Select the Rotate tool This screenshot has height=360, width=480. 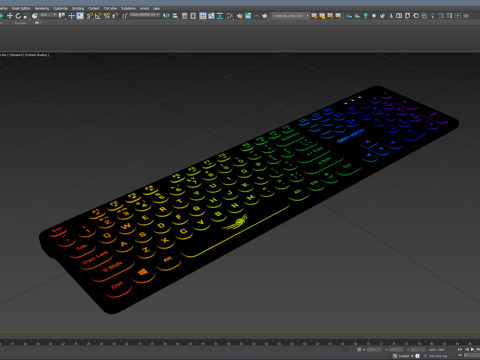tap(18, 16)
